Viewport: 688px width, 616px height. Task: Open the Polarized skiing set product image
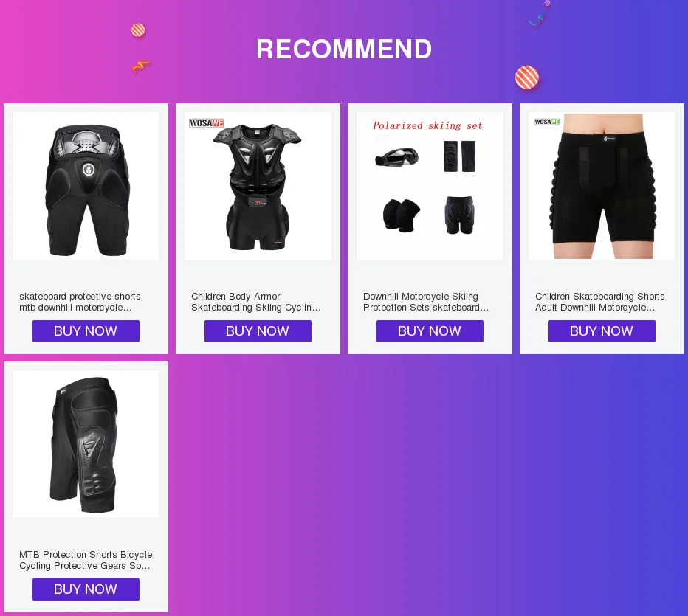[x=430, y=186]
